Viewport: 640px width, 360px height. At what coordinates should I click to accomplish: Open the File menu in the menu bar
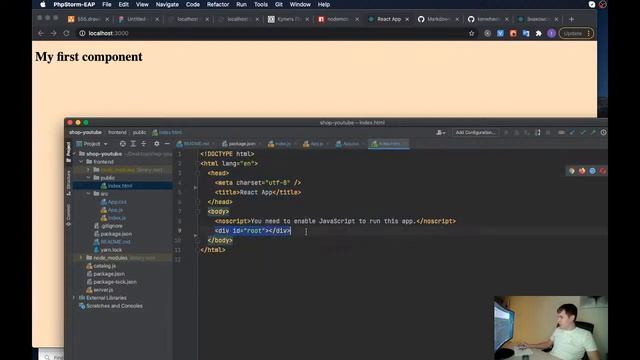click(x=107, y=4)
